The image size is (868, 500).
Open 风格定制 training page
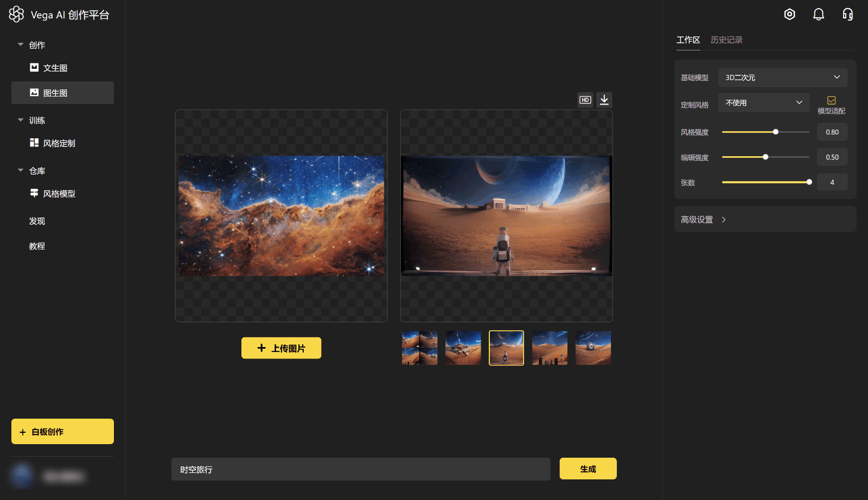62,143
